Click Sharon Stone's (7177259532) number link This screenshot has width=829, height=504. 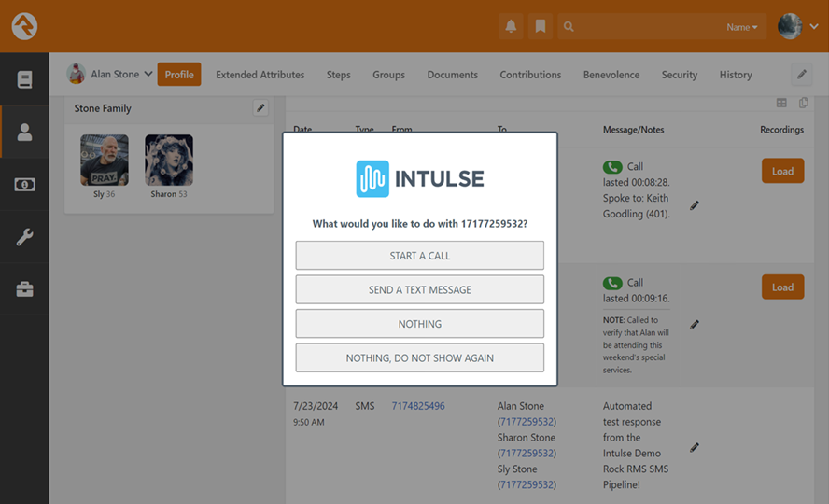(527, 454)
